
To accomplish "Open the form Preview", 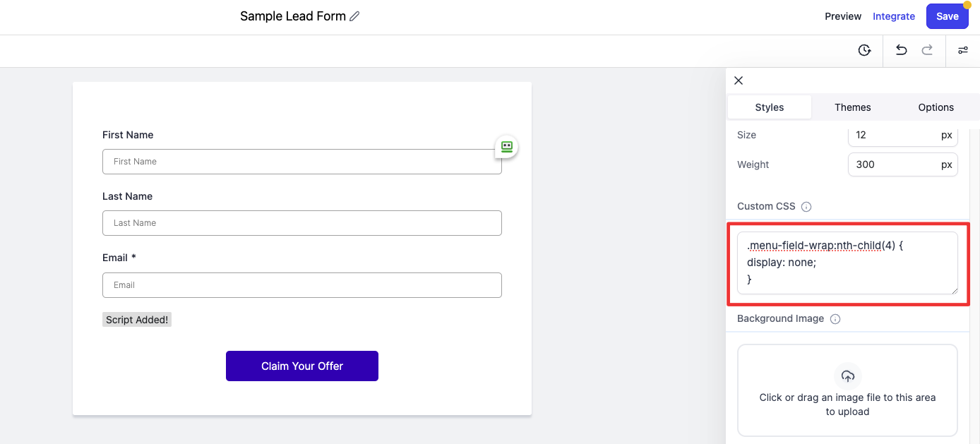I will 843,16.
